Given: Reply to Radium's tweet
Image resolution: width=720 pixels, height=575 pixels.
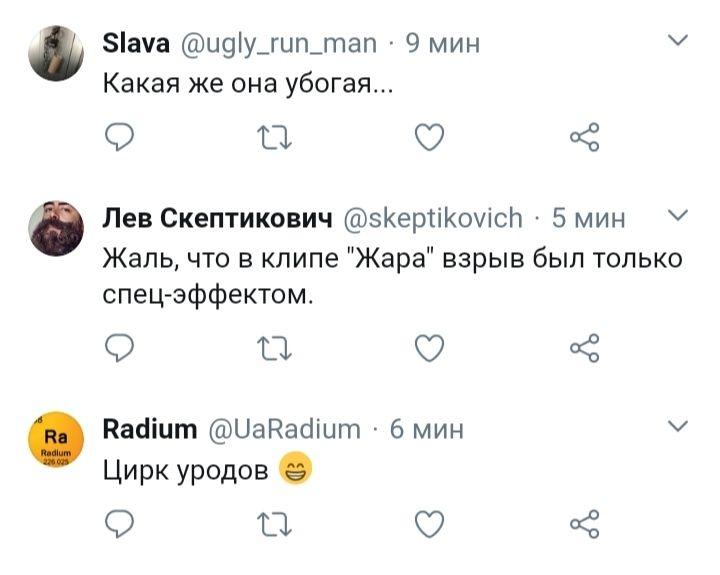Looking at the screenshot, I should coord(120,522).
